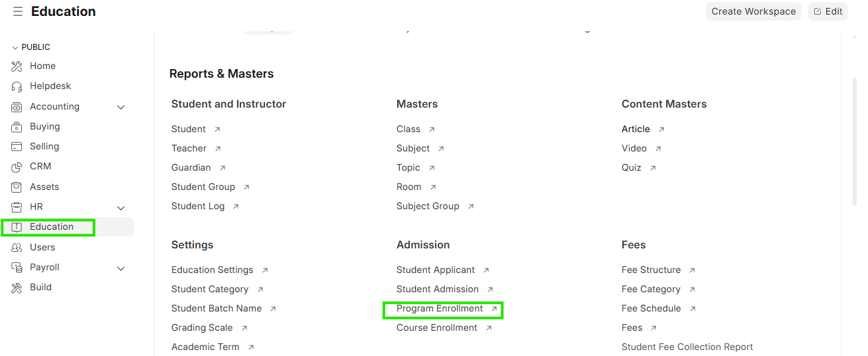868x356 pixels.
Task: Click the CRM pie chart icon
Action: tap(17, 167)
